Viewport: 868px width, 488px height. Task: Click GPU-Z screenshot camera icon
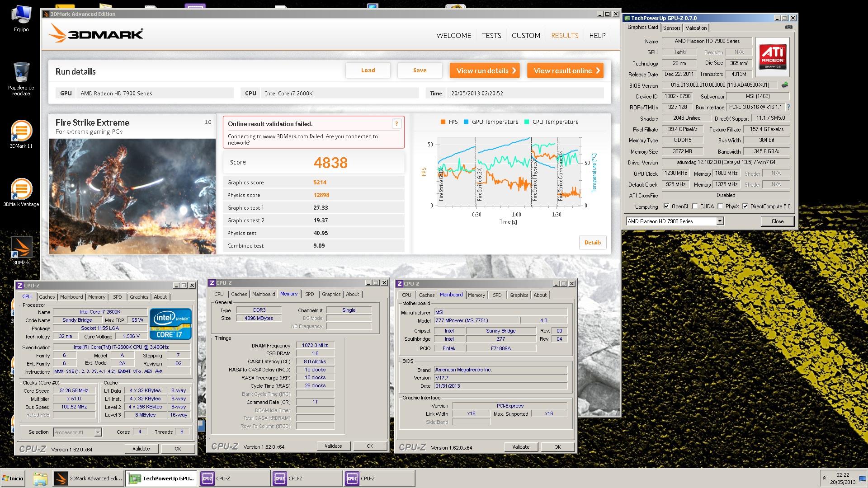click(788, 27)
